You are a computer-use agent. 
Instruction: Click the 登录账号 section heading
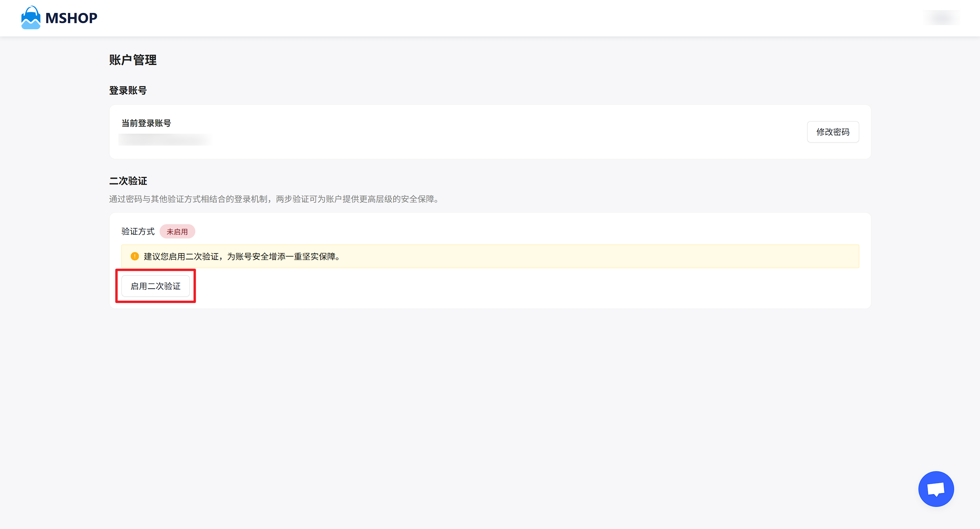[128, 90]
